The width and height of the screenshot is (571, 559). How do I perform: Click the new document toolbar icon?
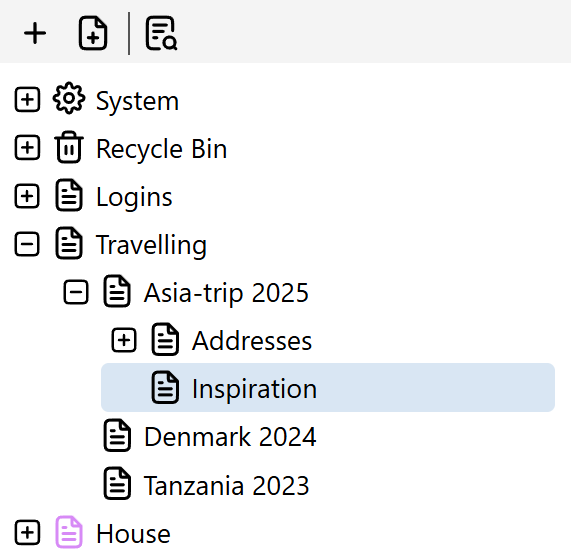[93, 33]
